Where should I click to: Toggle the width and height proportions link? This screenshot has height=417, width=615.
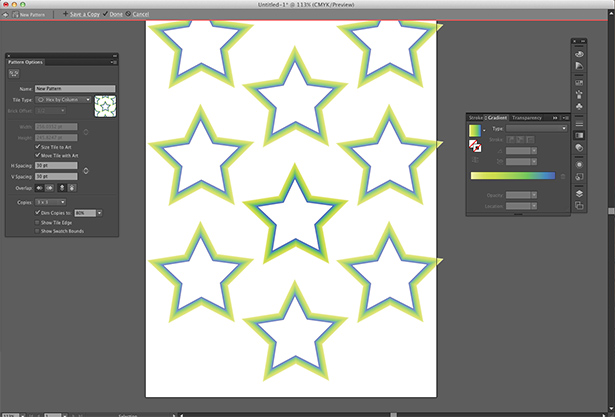click(86, 132)
